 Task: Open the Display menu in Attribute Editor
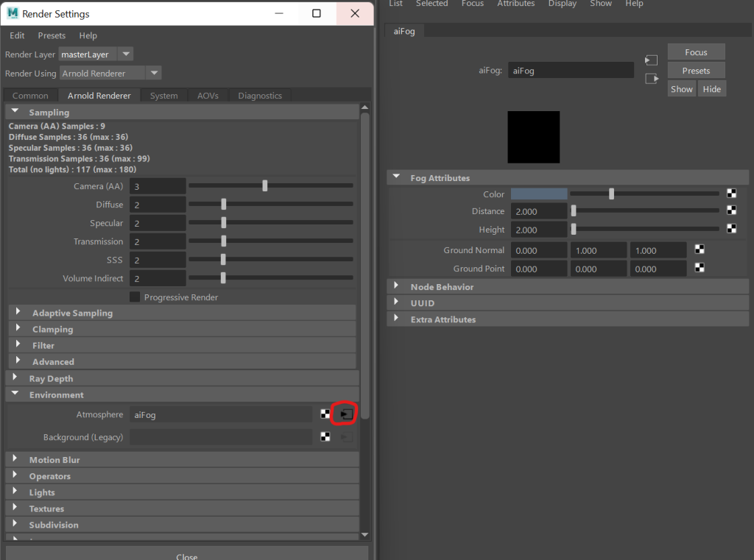[x=562, y=4]
